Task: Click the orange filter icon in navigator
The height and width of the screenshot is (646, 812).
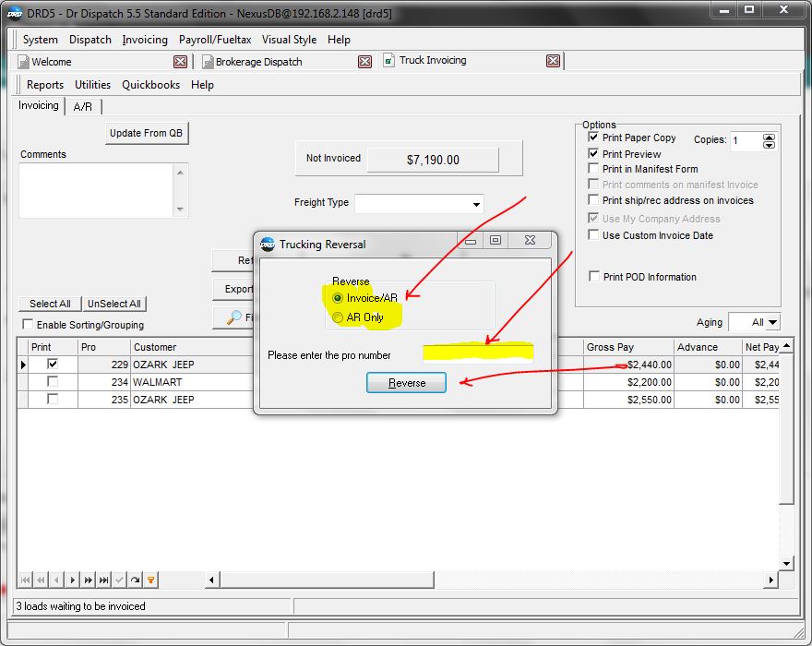Action: pyautogui.click(x=151, y=580)
